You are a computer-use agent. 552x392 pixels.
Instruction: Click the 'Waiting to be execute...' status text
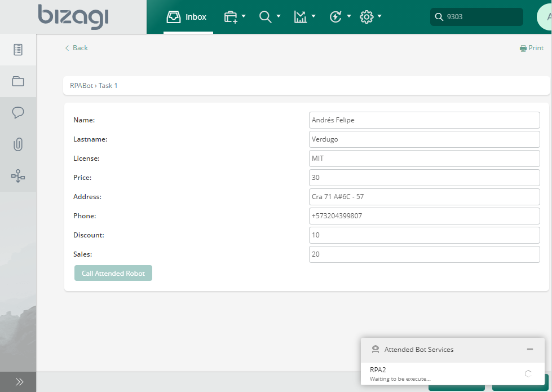(x=400, y=379)
